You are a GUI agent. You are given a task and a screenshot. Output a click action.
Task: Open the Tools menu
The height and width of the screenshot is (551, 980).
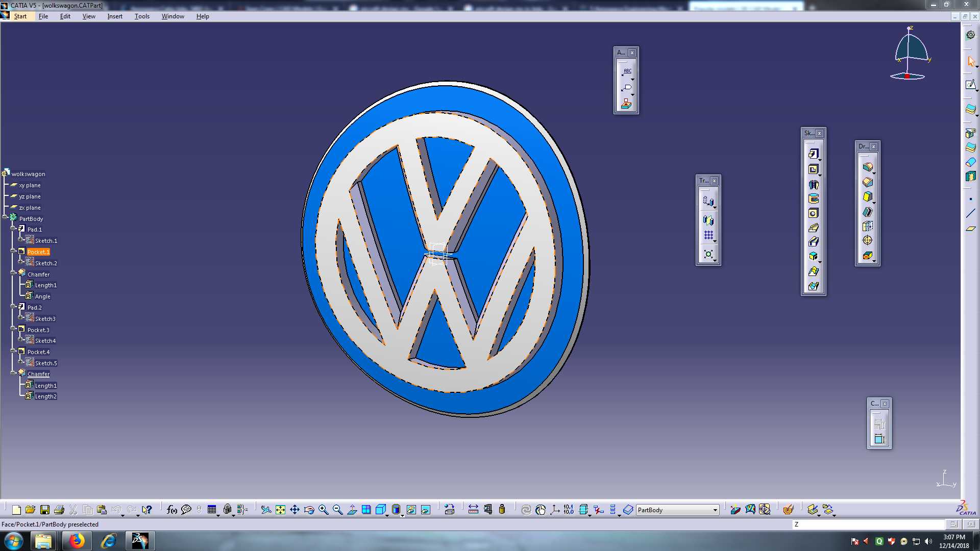[142, 16]
